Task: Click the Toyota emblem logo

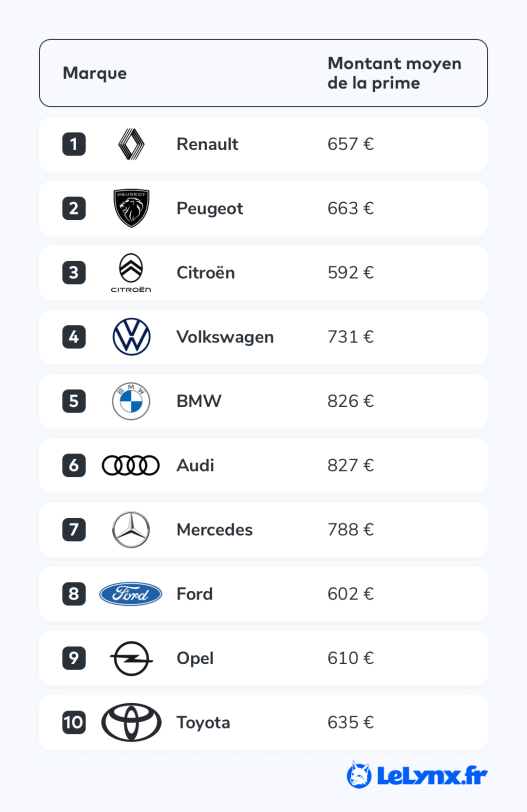Action: (x=131, y=722)
